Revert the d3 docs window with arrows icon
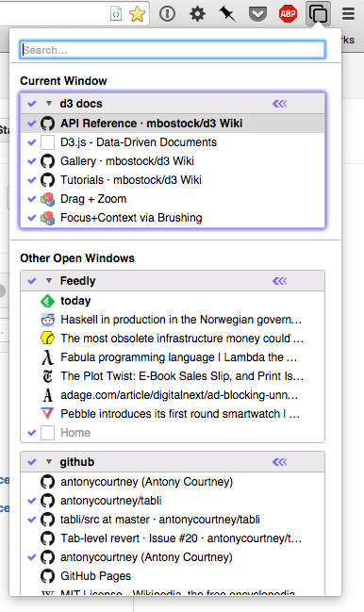Viewport: 364px width, 612px height. [x=279, y=104]
